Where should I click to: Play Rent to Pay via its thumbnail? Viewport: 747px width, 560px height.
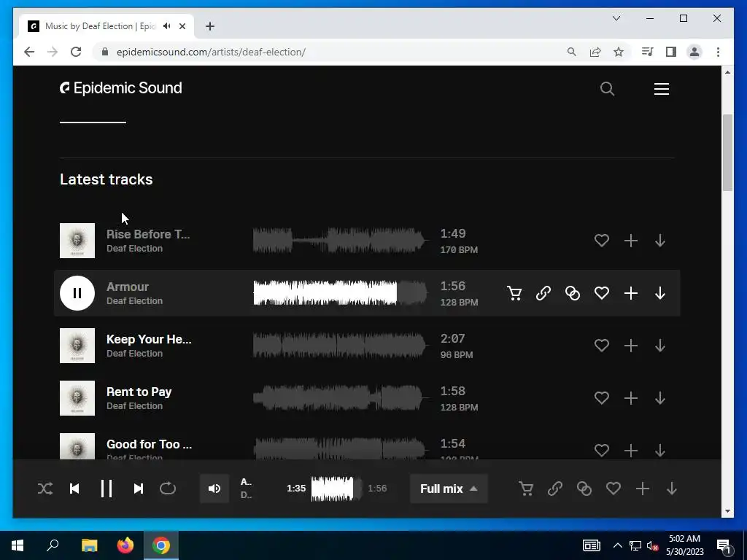click(77, 397)
